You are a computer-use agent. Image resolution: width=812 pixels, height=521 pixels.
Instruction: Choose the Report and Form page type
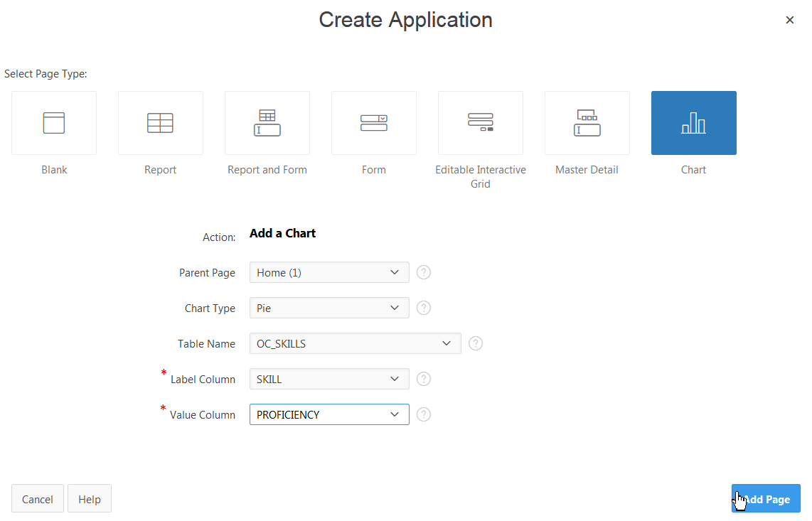coord(267,122)
